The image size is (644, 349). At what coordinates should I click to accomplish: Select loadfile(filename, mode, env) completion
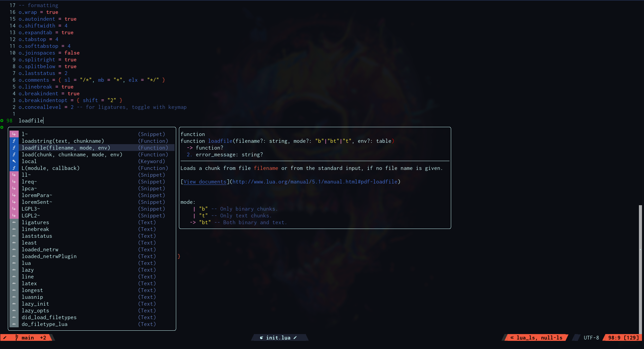tap(92, 148)
